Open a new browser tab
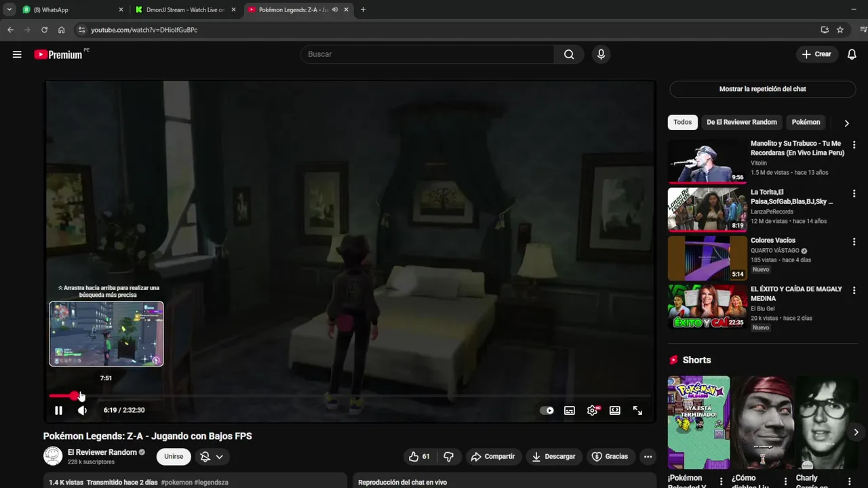 click(363, 9)
